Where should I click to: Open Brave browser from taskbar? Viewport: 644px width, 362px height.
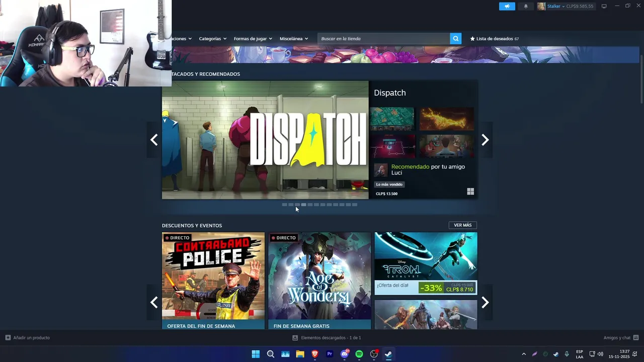315,354
